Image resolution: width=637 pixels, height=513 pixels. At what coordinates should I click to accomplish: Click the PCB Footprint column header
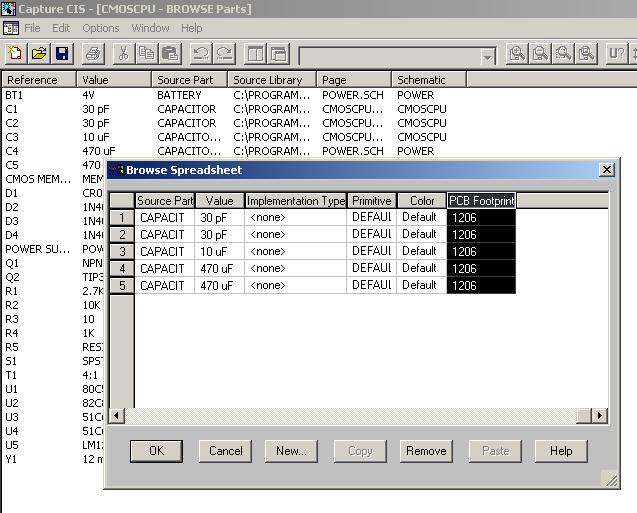(481, 201)
